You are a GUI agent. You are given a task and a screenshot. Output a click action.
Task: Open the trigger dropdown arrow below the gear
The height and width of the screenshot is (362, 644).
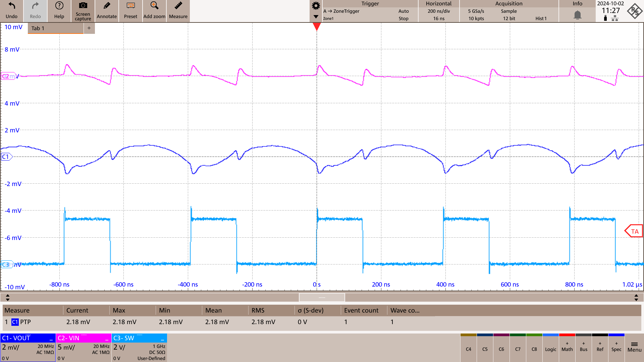pyautogui.click(x=315, y=16)
